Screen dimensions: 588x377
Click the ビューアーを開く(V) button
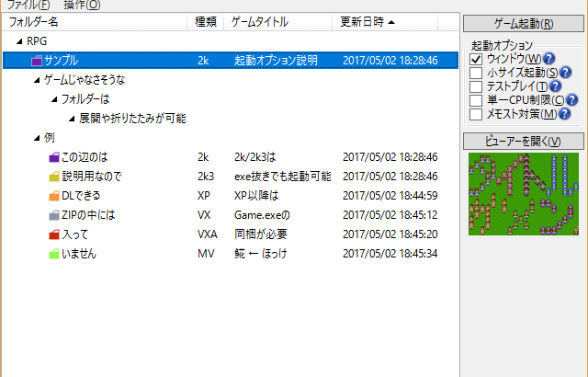pyautogui.click(x=524, y=141)
